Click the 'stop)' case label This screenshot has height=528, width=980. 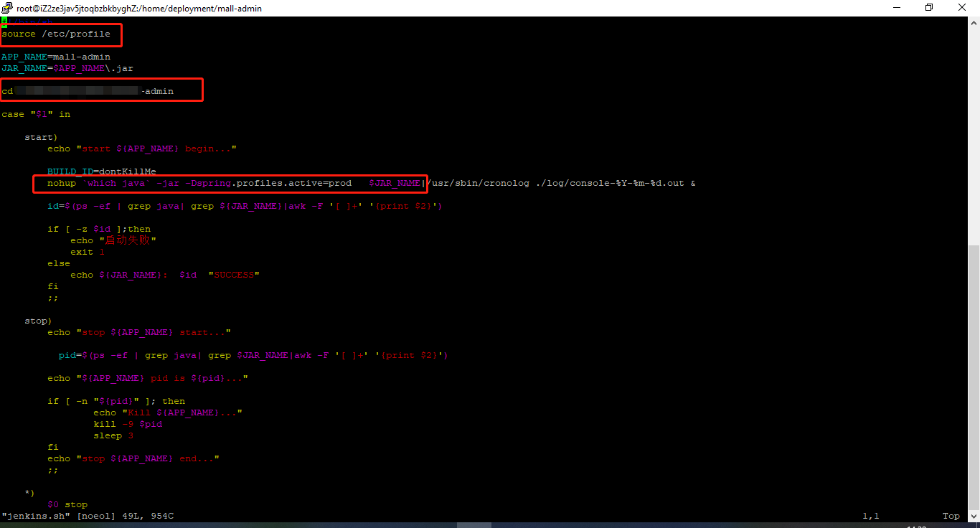[39, 321]
